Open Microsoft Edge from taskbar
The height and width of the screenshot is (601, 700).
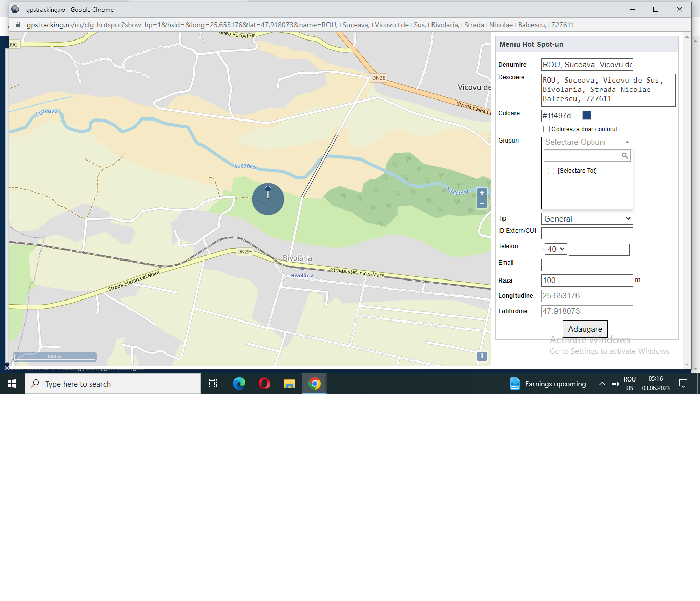point(239,384)
